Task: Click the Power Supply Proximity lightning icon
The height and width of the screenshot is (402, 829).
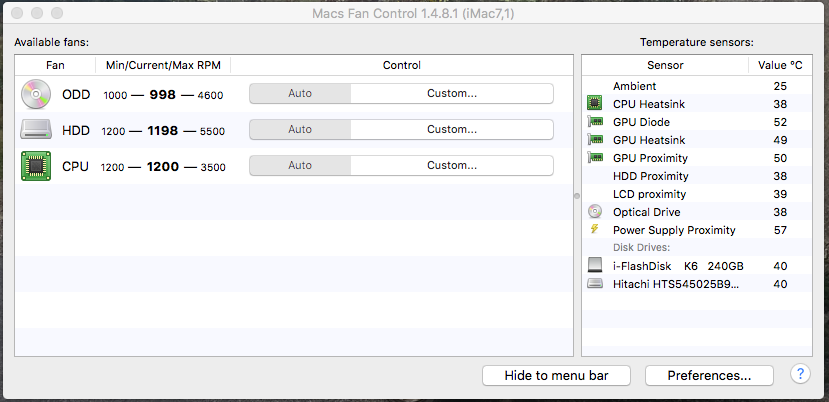Action: click(x=595, y=230)
